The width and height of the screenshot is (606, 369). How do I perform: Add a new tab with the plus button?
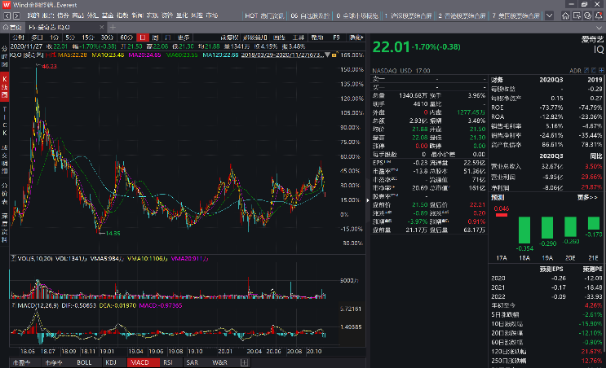tap(113, 27)
